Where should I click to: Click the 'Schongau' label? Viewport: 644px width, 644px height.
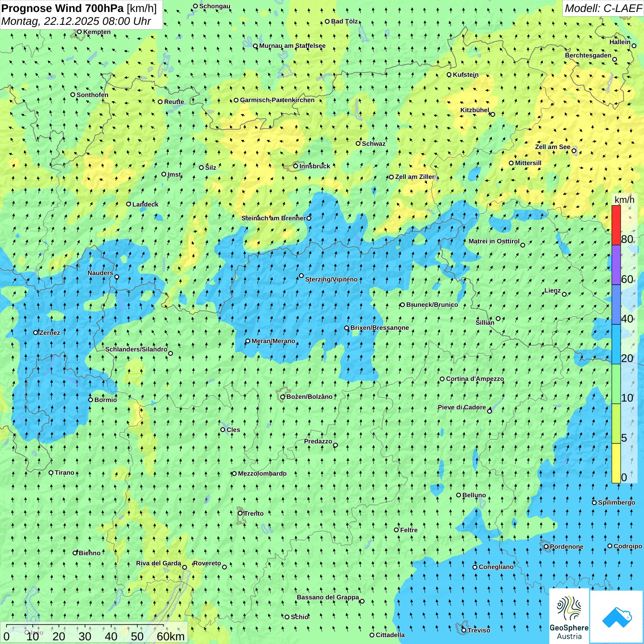(215, 6)
